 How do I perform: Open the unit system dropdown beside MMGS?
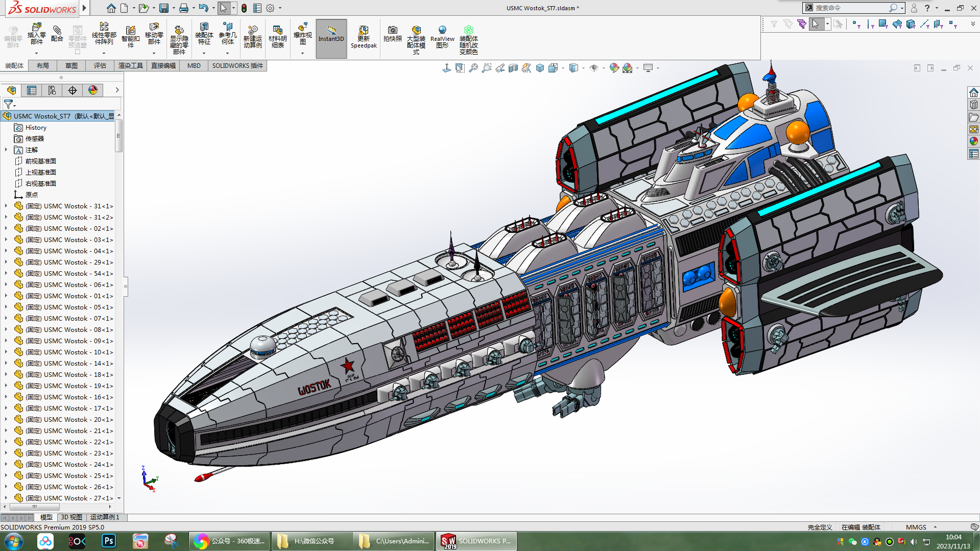pos(935,527)
